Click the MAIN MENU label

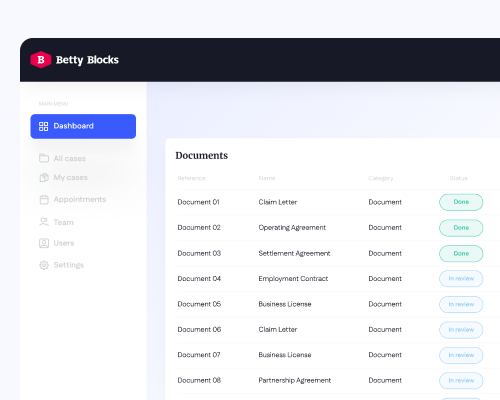pyautogui.click(x=53, y=104)
